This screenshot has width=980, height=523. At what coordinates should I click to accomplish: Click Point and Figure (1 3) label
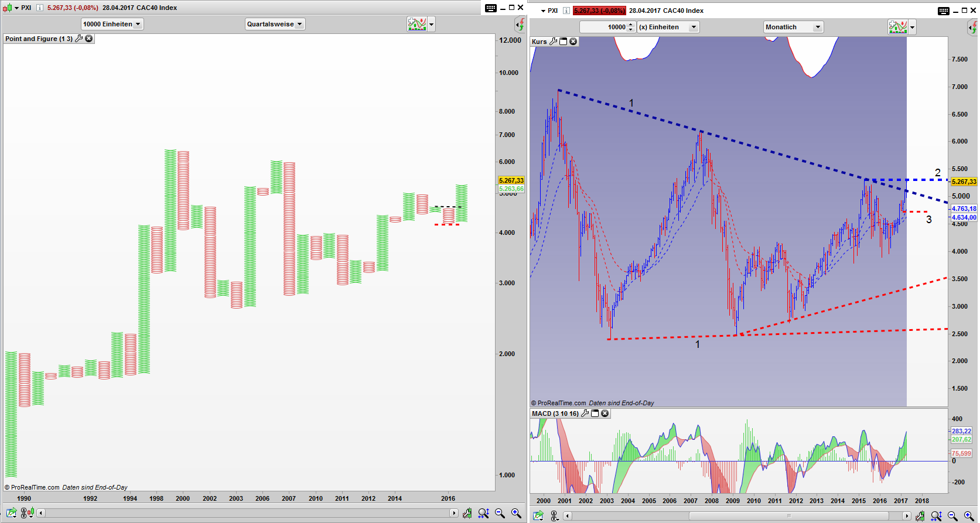tap(39, 39)
